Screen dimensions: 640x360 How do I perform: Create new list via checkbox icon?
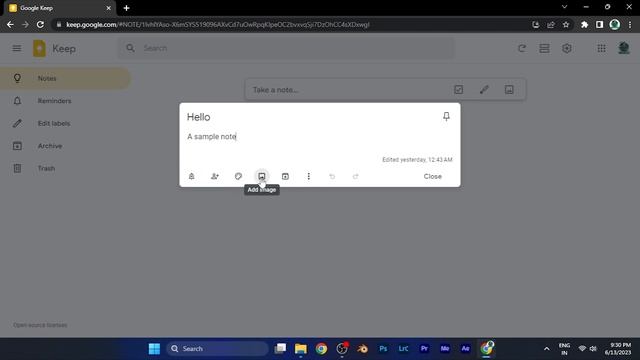pyautogui.click(x=458, y=89)
